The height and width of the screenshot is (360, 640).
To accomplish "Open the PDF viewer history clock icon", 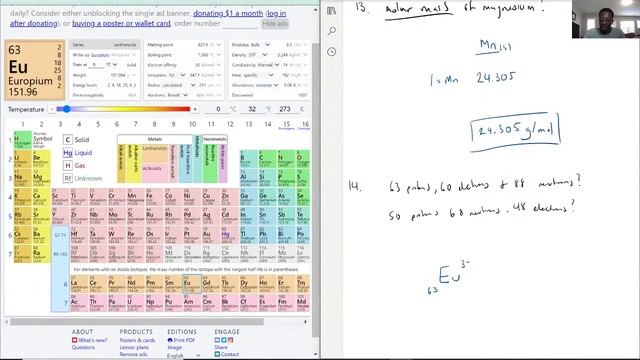I will [x=331, y=52].
